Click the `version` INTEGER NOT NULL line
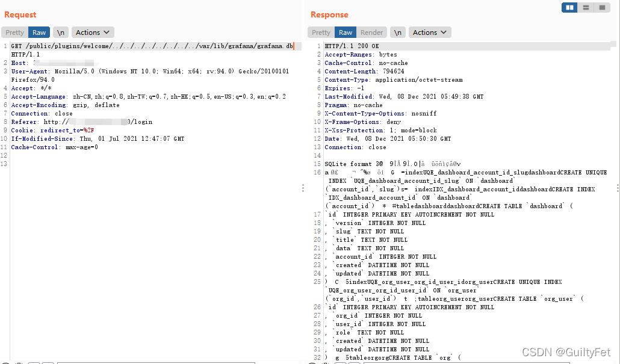The image size is (620, 364). click(x=375, y=223)
